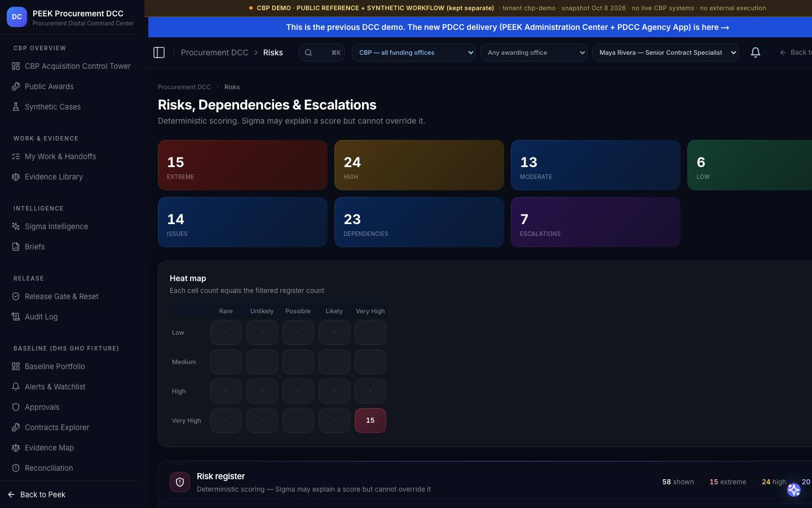812x508 pixels.
Task: Open Approvals in the sidebar
Action: (70, 407)
